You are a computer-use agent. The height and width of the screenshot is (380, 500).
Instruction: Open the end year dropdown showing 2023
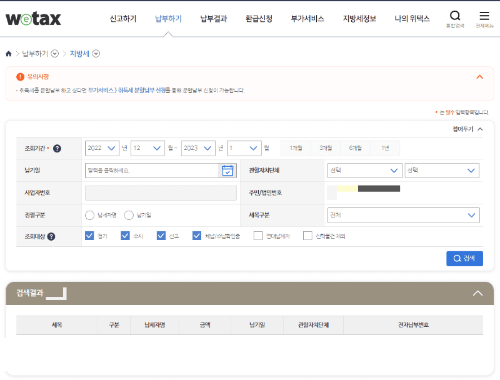coord(198,148)
